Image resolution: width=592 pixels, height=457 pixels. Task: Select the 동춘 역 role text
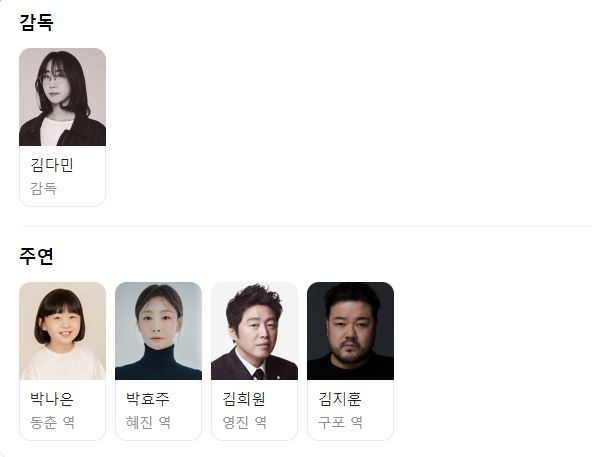pyautogui.click(x=52, y=422)
